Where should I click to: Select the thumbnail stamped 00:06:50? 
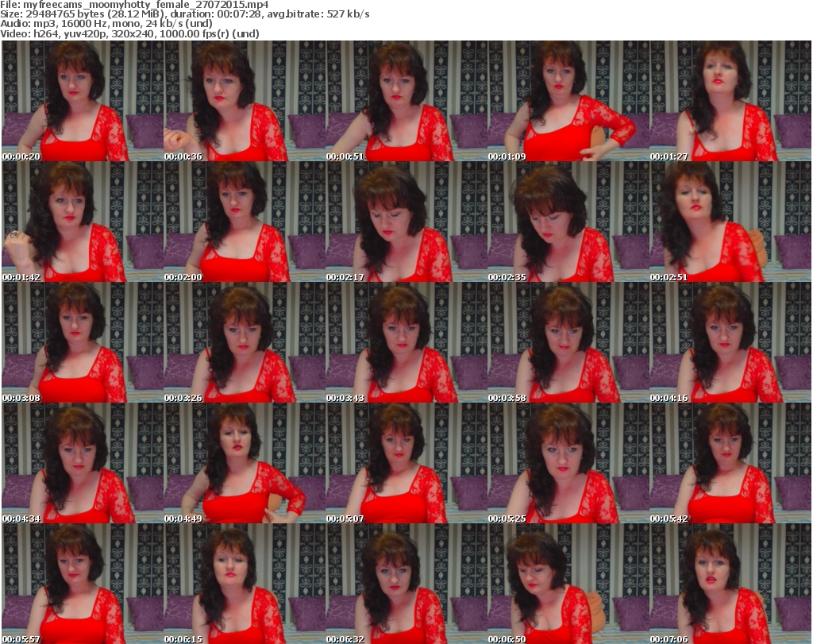pos(568,584)
